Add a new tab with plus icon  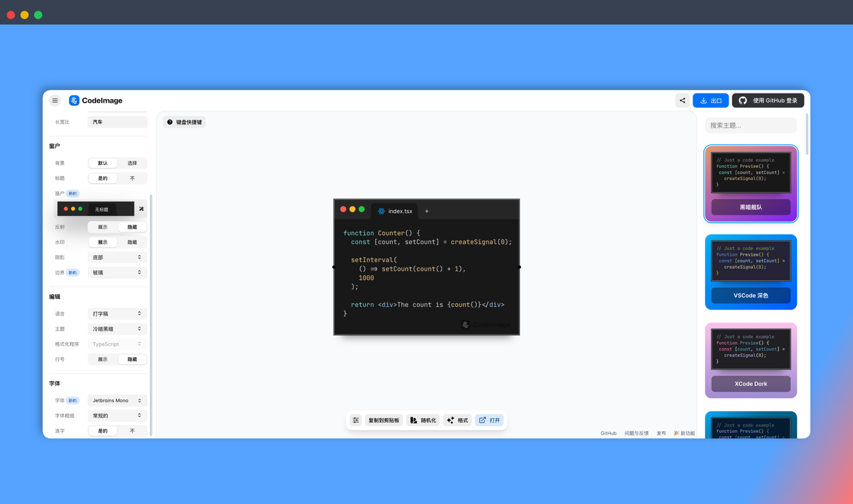click(x=426, y=211)
